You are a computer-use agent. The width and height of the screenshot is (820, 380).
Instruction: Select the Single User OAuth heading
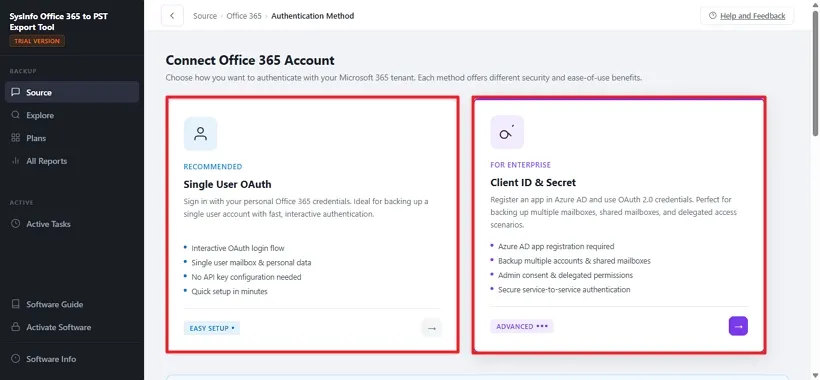click(227, 184)
